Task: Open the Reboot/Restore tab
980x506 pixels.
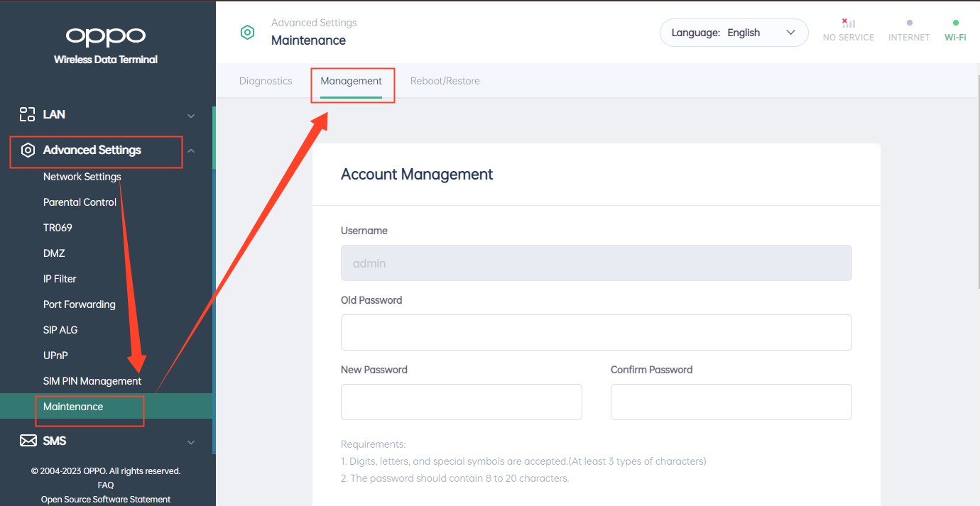Action: 445,81
